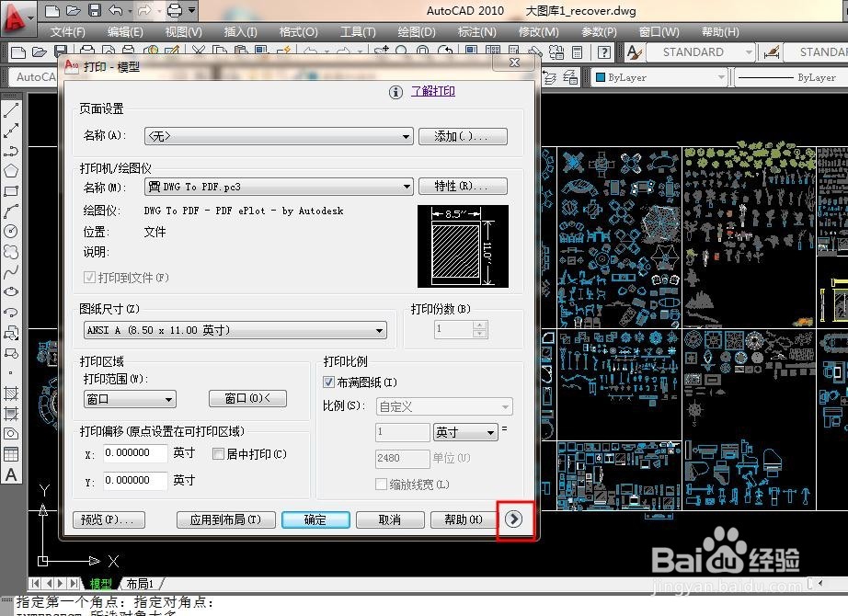
Task: Select the Circle draw tool
Action: (11, 231)
